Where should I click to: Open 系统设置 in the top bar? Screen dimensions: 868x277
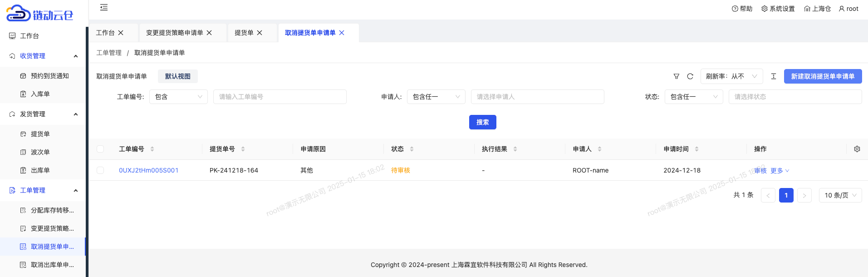(778, 9)
